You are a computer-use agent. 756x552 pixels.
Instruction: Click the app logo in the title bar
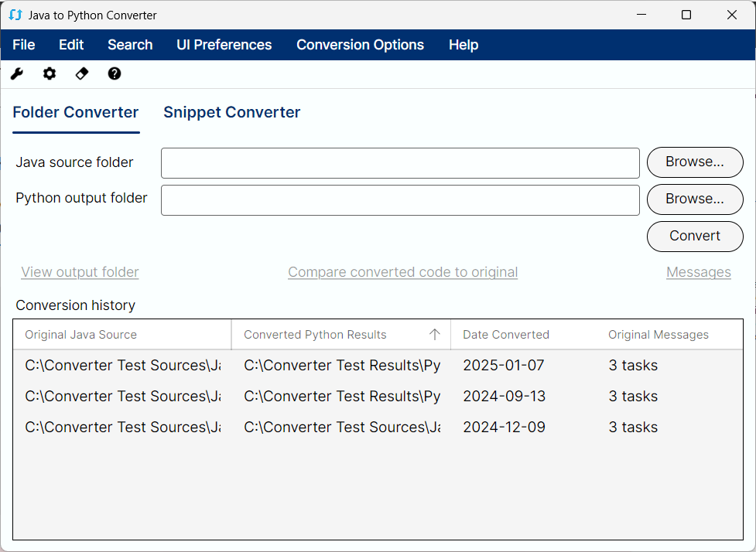point(15,15)
